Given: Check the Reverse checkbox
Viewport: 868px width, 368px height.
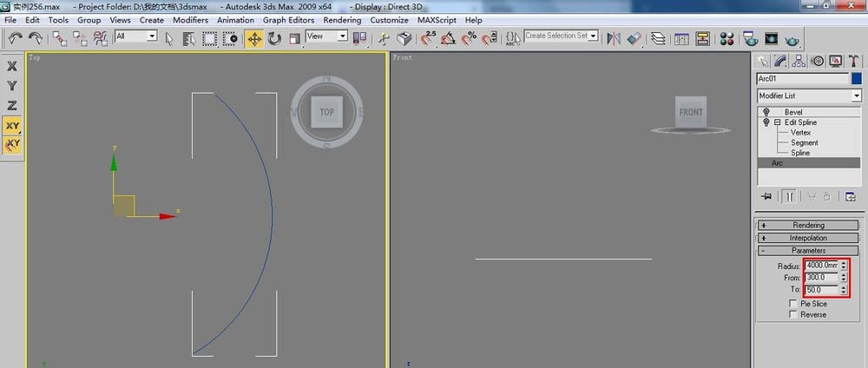Looking at the screenshot, I should (792, 315).
